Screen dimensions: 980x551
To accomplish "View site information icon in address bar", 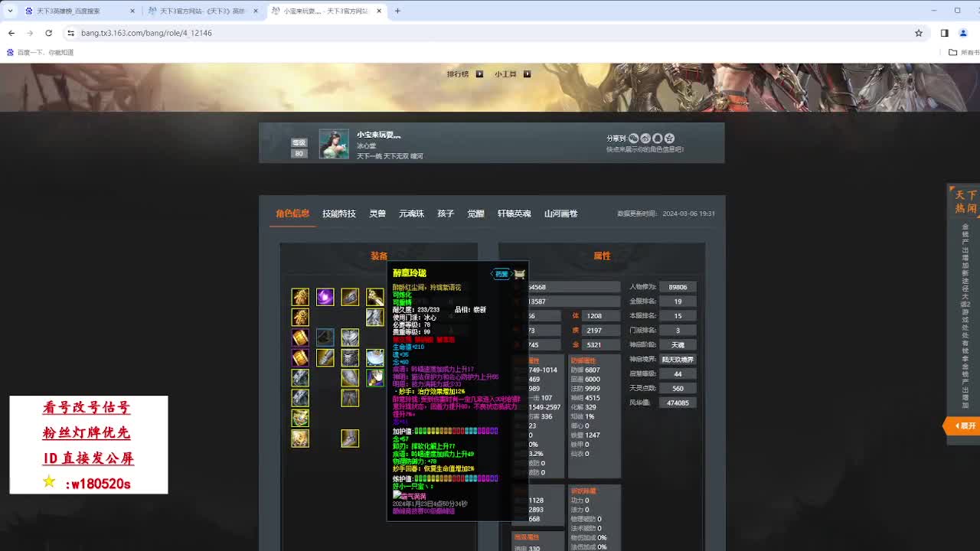I will (70, 33).
